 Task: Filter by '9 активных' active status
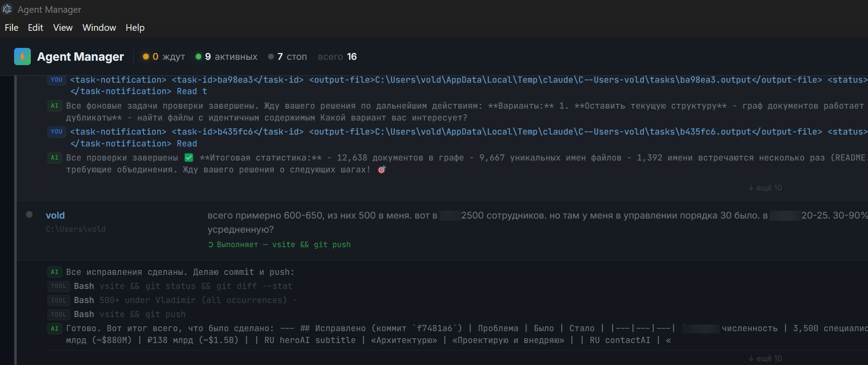[226, 57]
